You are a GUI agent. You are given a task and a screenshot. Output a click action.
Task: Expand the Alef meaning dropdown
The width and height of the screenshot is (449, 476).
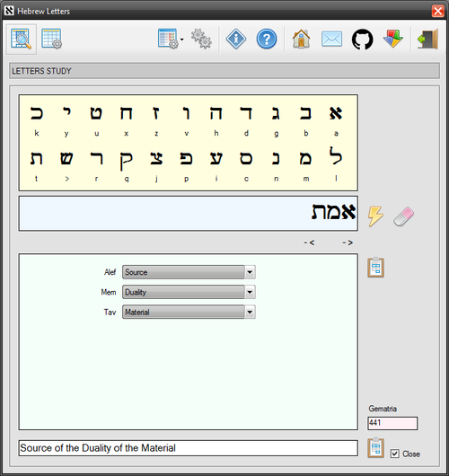coord(250,272)
